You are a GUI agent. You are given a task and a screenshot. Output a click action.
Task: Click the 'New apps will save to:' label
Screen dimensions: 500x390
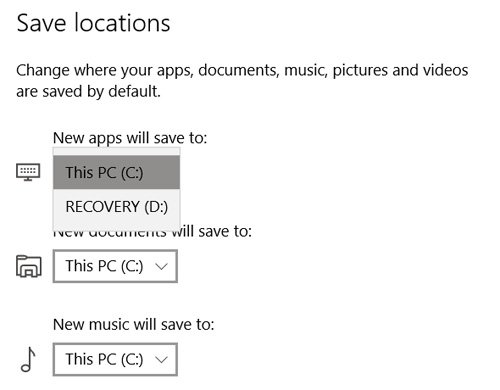[x=130, y=138]
